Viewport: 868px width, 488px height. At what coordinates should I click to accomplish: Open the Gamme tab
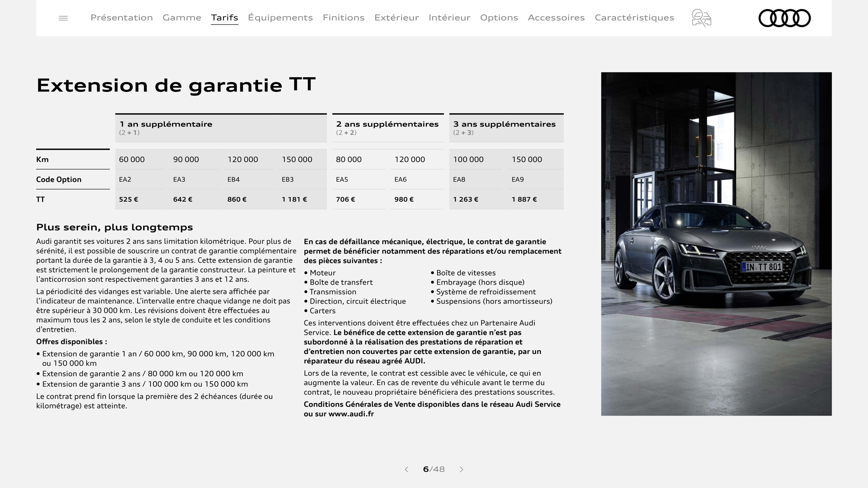click(182, 17)
